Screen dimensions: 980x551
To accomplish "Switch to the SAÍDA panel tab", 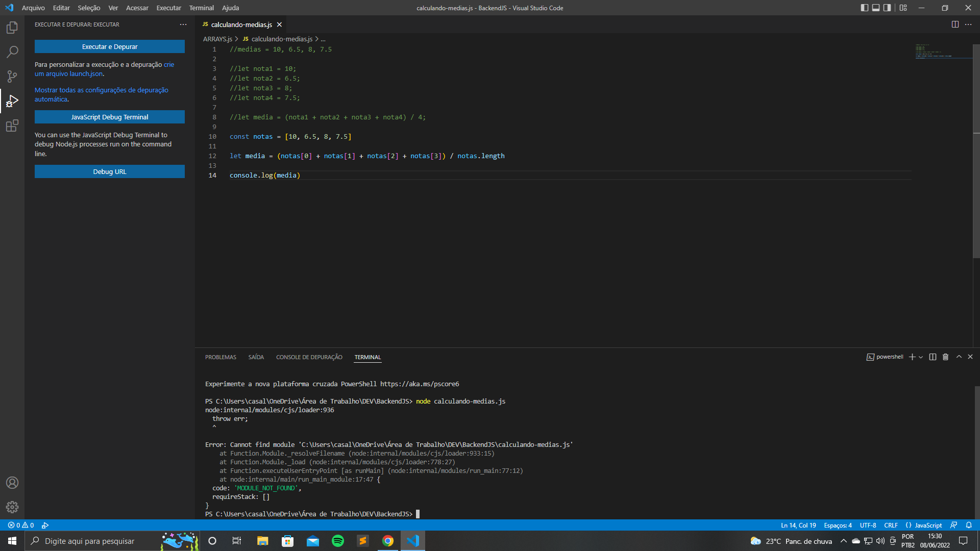I will [x=256, y=357].
